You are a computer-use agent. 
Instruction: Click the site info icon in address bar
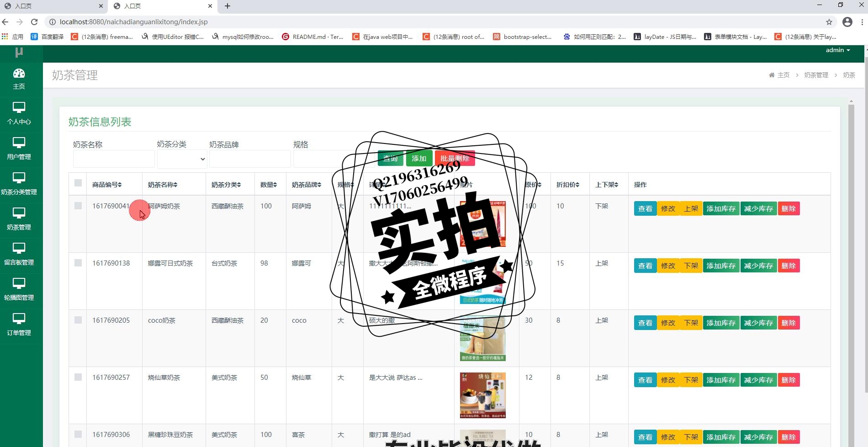click(x=52, y=22)
